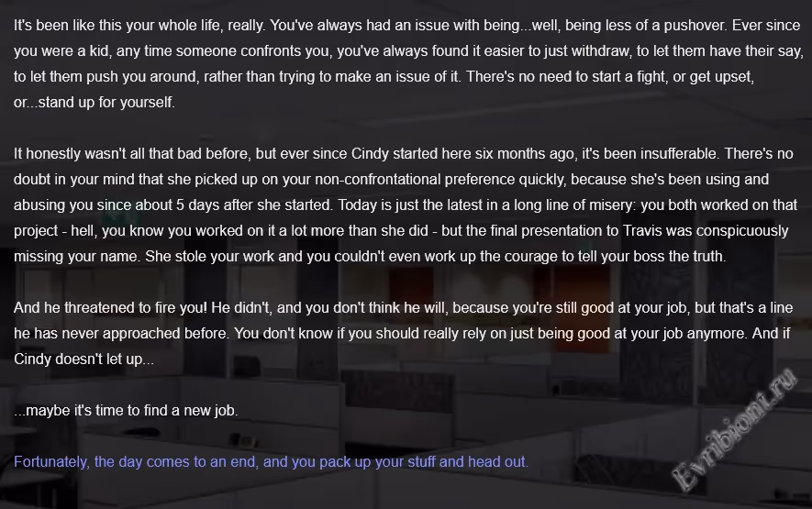Click the phrase "or...stand up for yourself."
The height and width of the screenshot is (509, 812).
94,102
